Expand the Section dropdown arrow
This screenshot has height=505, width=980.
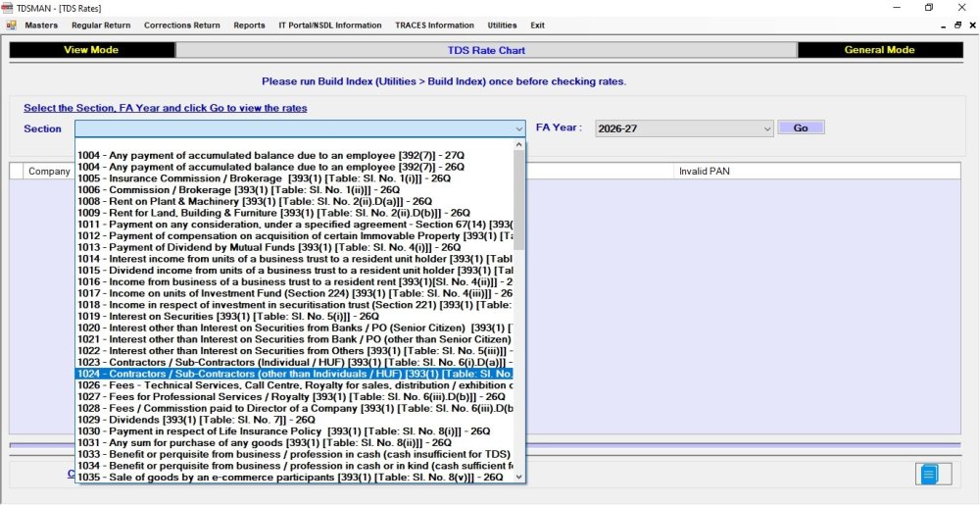coord(518,128)
